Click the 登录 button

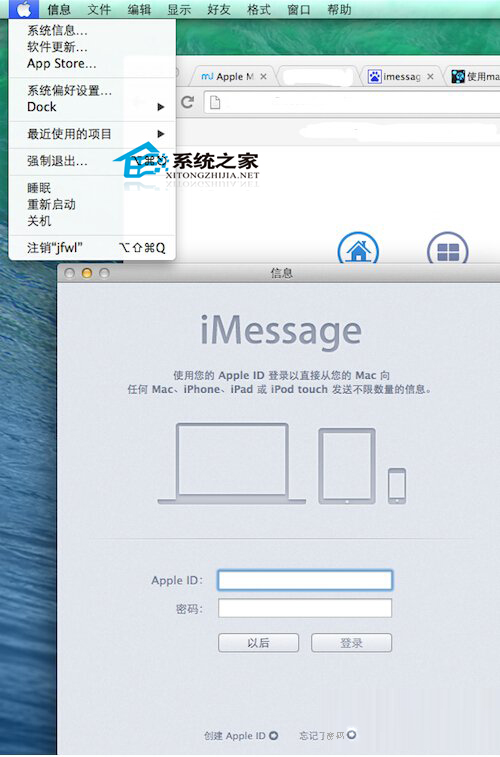351,643
